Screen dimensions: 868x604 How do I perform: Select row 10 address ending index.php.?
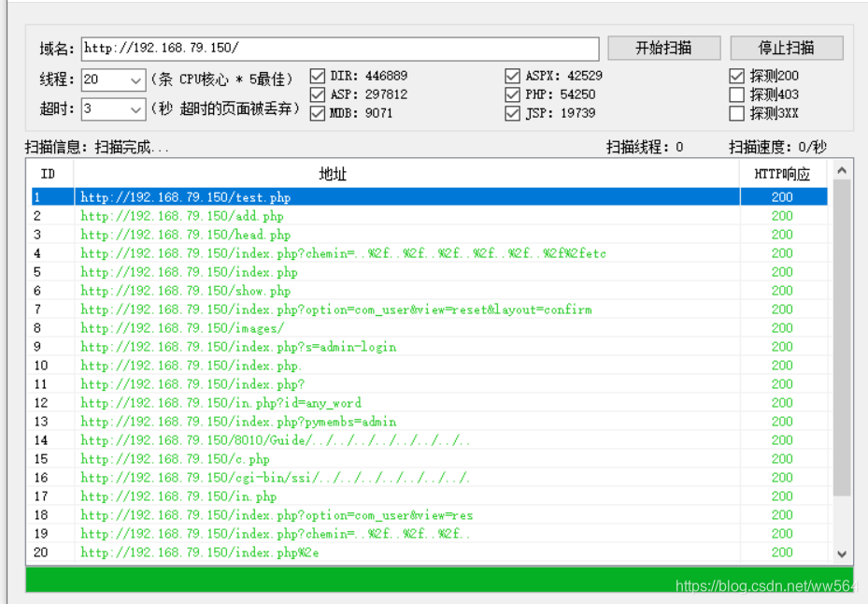point(429,366)
